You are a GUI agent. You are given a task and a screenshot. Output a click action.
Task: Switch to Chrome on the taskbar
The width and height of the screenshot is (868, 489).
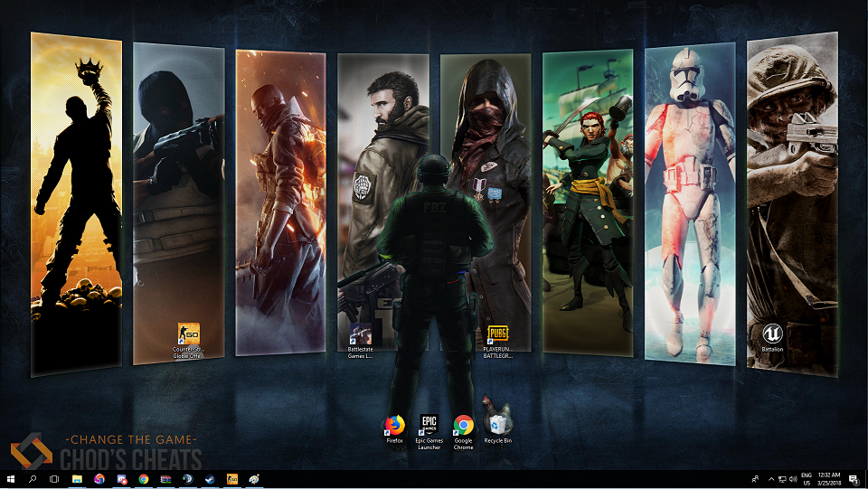pos(144,479)
